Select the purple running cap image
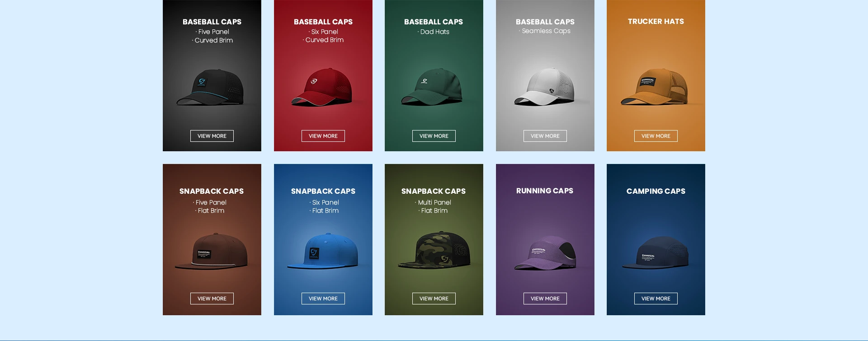Viewport: 868px width, 341px height. (x=545, y=253)
